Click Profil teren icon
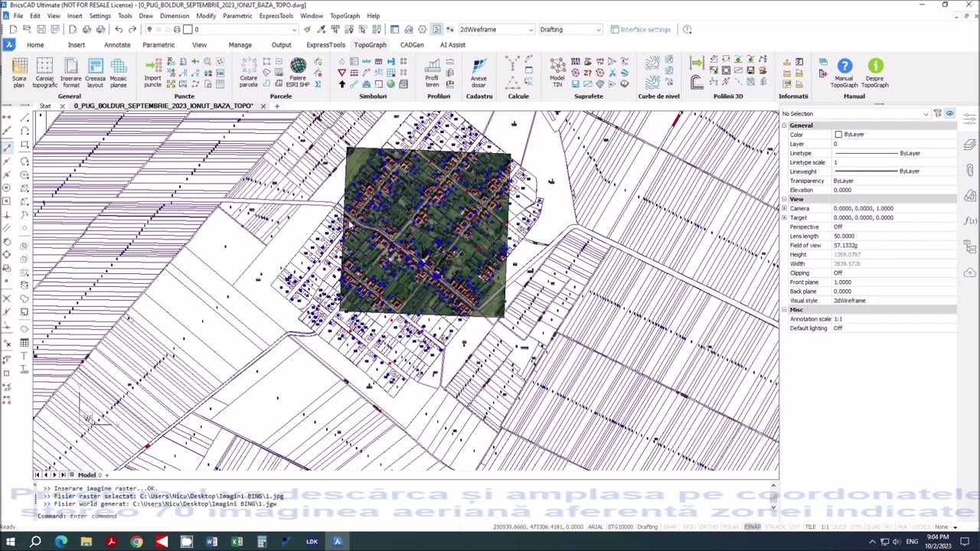Viewport: 980px width, 551px height. (433, 73)
